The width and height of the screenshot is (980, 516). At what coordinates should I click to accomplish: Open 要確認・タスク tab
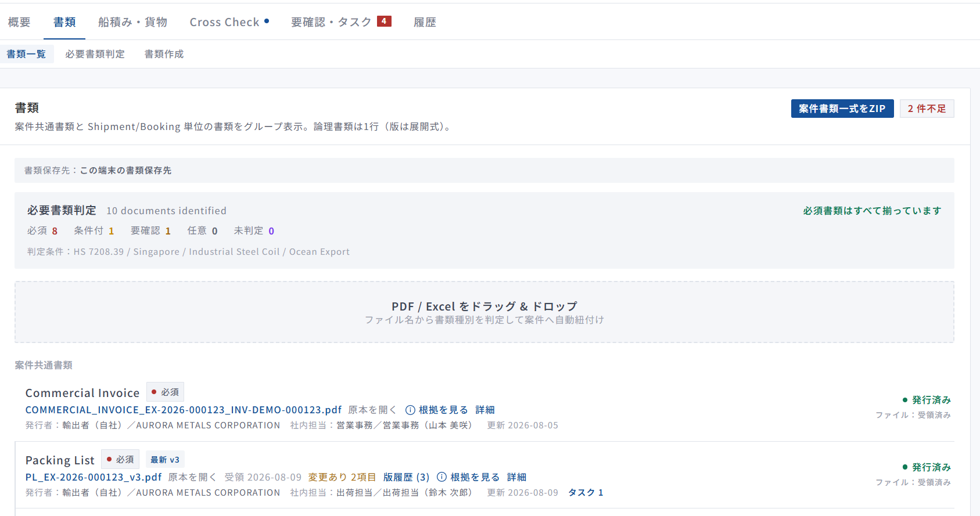click(331, 22)
